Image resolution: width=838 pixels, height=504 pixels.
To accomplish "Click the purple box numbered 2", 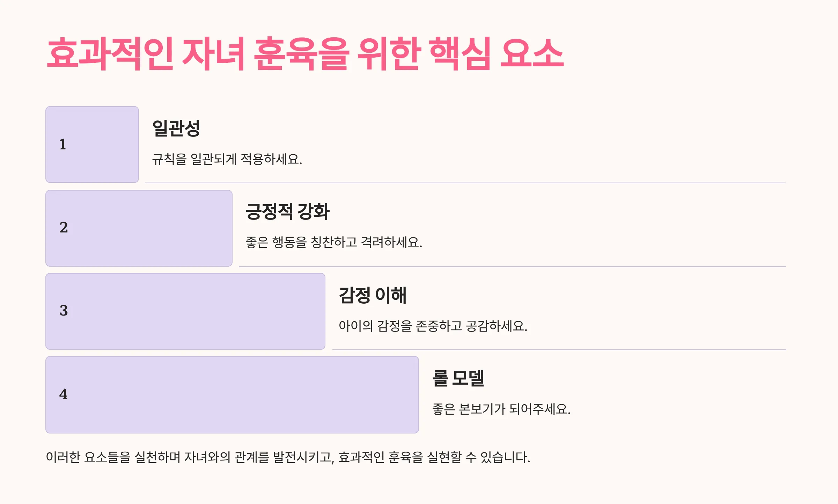I will [139, 228].
